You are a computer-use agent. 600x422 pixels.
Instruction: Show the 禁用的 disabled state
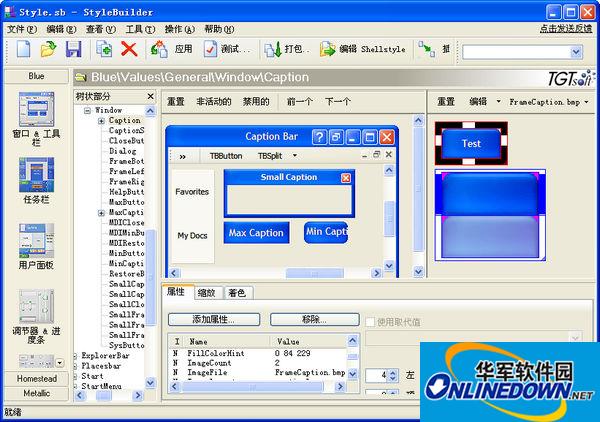(256, 102)
